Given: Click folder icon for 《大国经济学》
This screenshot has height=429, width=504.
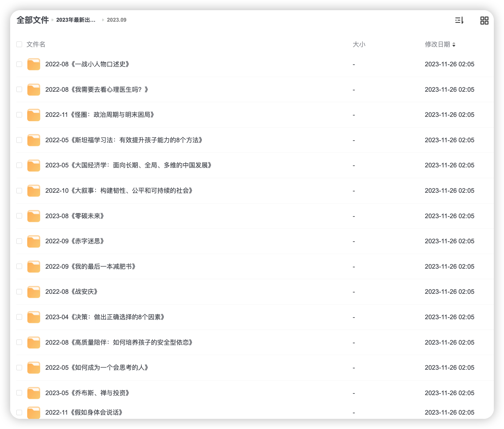Looking at the screenshot, I should tap(34, 165).
